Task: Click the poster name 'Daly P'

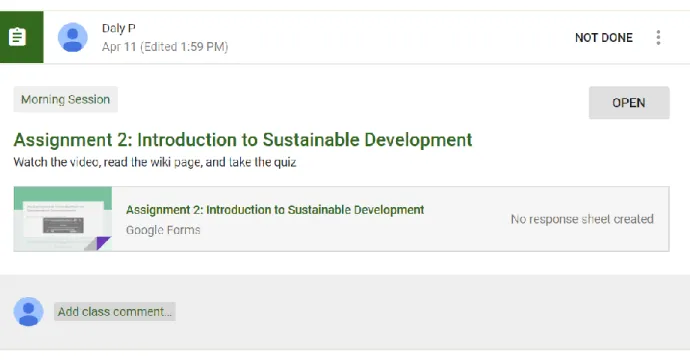Action: [119, 29]
